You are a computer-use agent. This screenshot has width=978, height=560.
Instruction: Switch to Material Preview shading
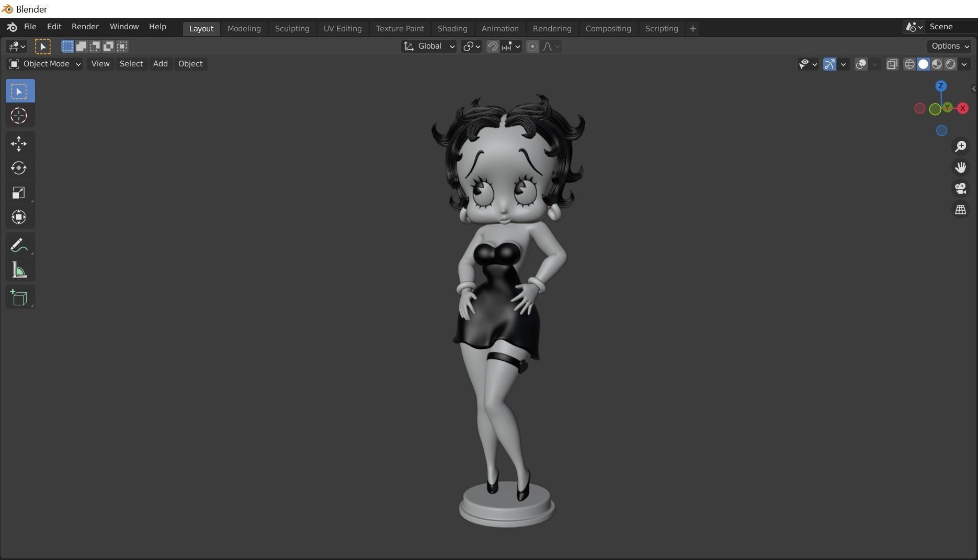(x=937, y=64)
